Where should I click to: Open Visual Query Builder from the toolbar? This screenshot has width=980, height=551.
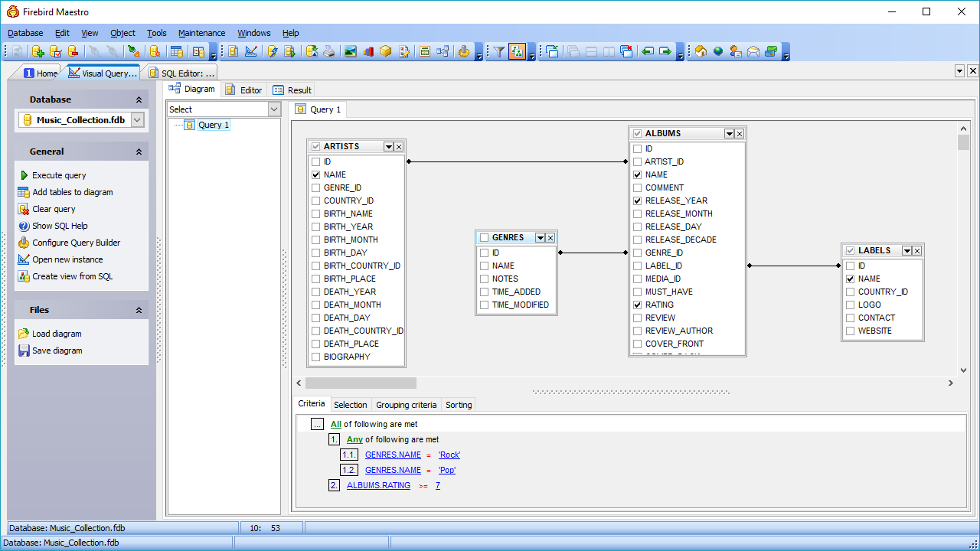pos(251,51)
